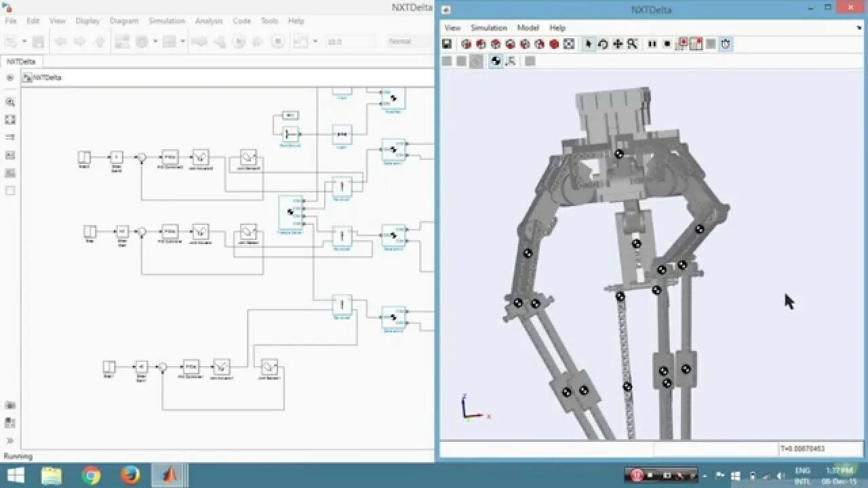Expand the dropdown next to the gear icon

pos(155,42)
